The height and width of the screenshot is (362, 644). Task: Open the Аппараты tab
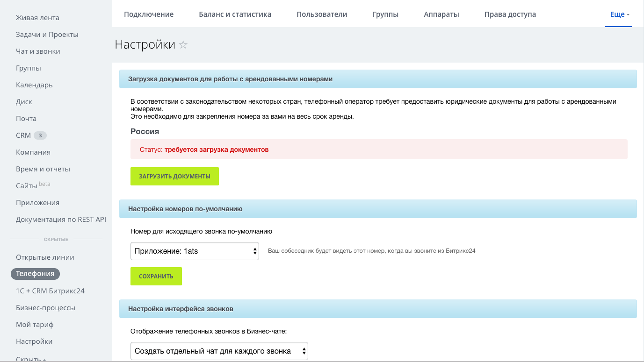point(441,14)
